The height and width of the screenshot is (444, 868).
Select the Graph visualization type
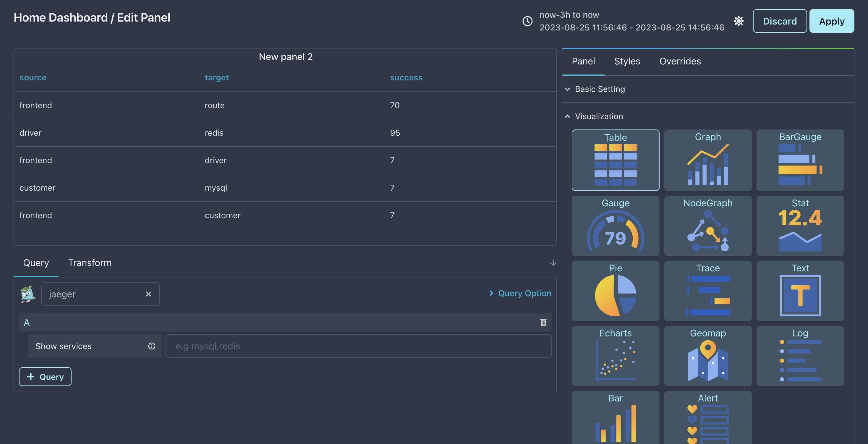[x=707, y=160]
